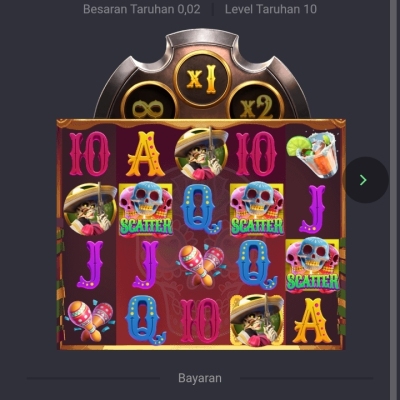
Task: Click the vertical scrollbar on the right edge
Action: 395,200
